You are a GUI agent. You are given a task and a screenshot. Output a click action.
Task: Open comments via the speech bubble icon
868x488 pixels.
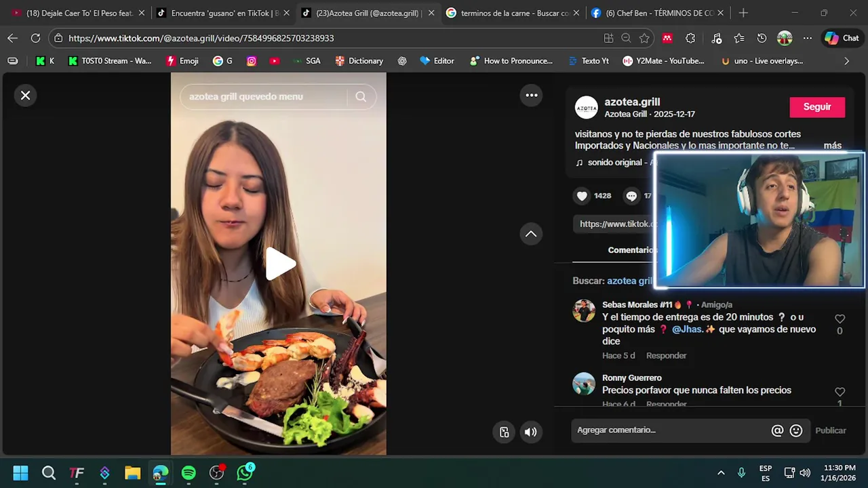(x=631, y=196)
